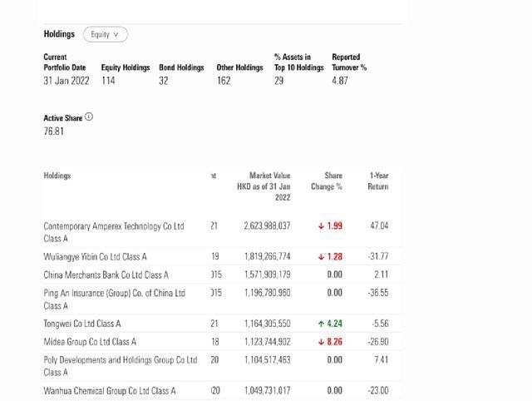Open Ping An Insurance (Group) holding
Image resolution: width=532 pixels, height=401 pixels.
pos(115,300)
